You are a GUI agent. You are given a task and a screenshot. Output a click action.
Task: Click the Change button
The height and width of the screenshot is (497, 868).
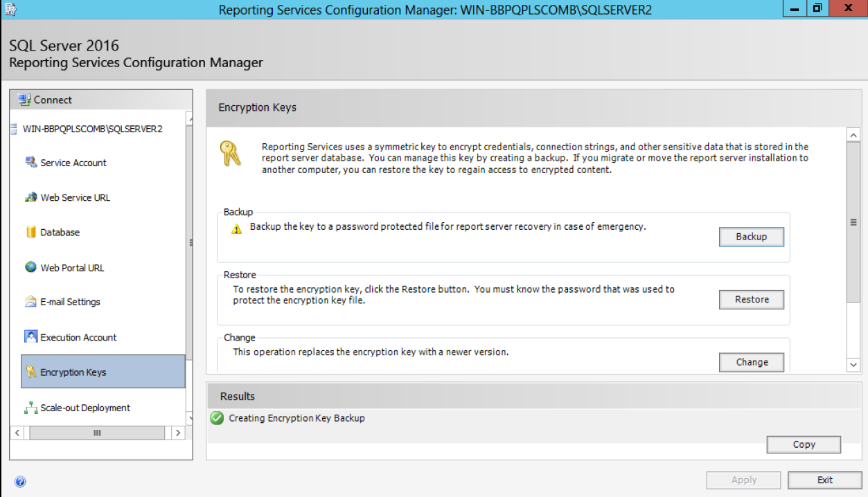(752, 362)
